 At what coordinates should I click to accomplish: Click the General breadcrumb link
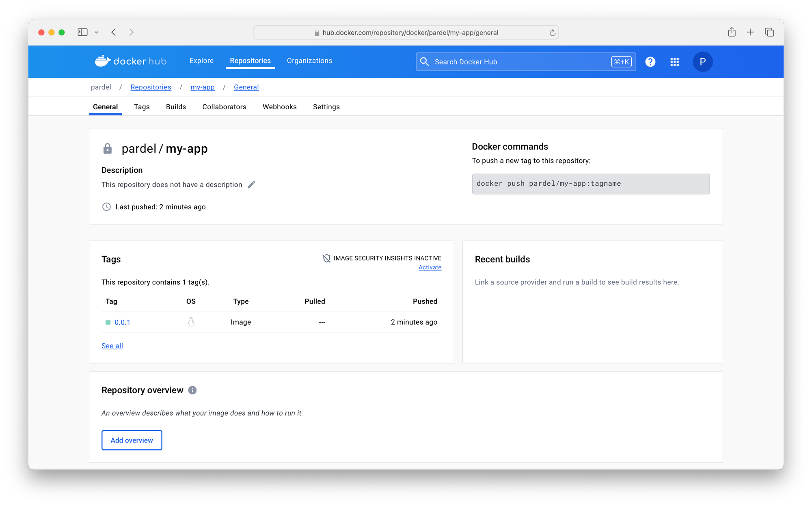pyautogui.click(x=246, y=87)
